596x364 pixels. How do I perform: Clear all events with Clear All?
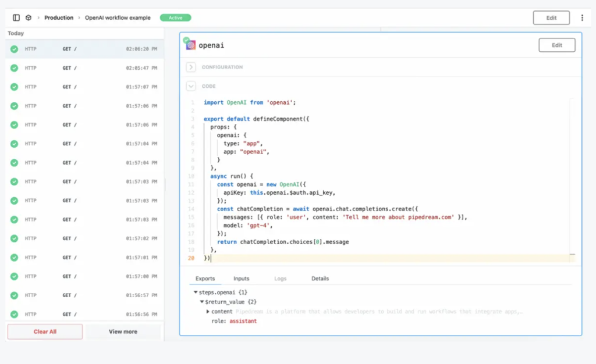pyautogui.click(x=45, y=332)
